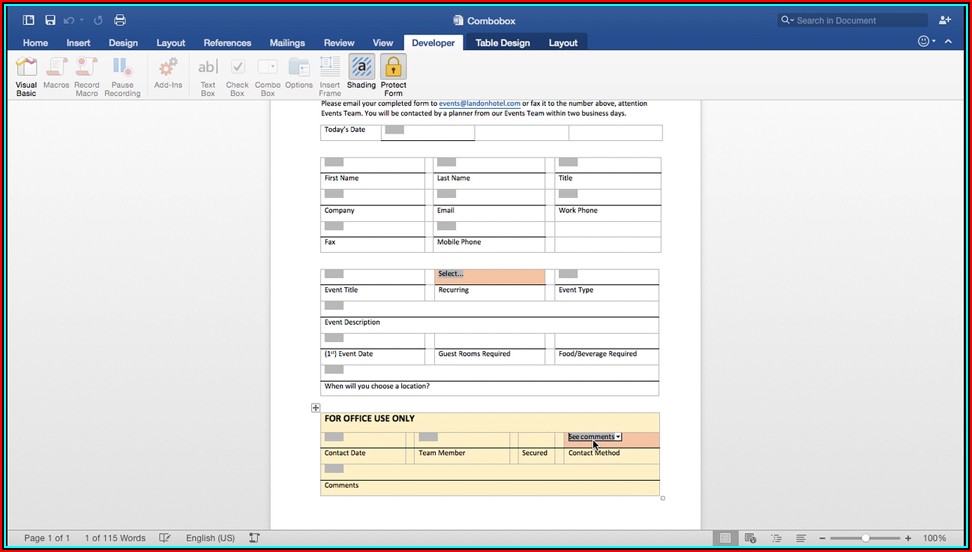Click the table move handle icon
This screenshot has height=552, width=972.
[316, 408]
